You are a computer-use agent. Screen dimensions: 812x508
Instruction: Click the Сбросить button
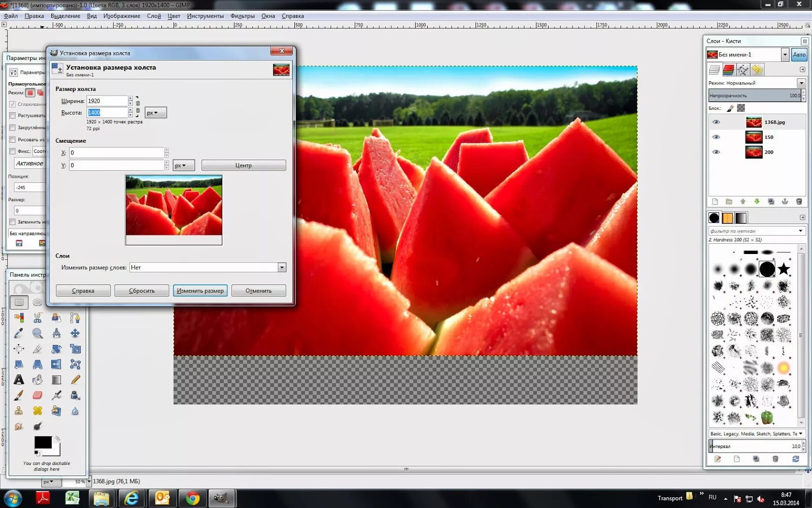coord(142,291)
